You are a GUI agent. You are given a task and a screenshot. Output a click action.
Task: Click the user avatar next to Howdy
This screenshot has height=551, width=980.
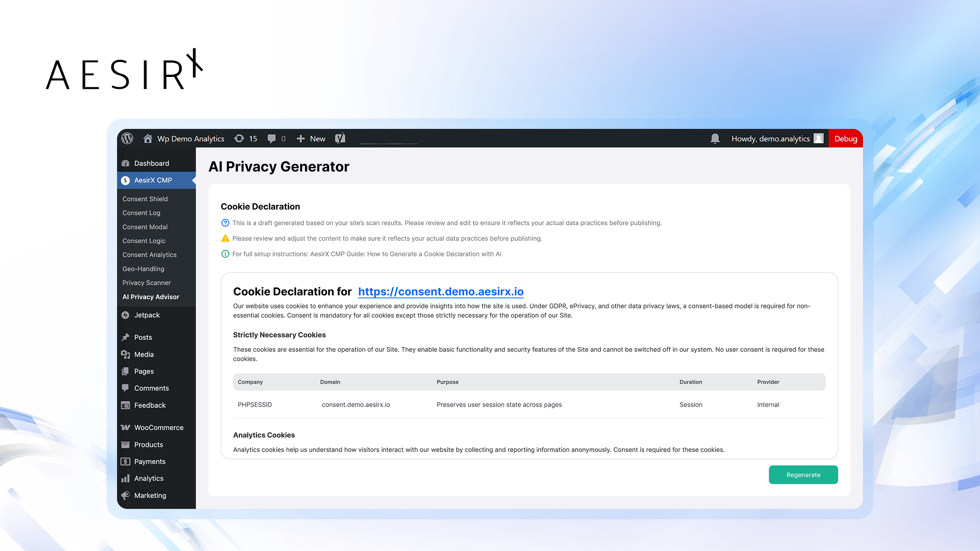(x=819, y=138)
